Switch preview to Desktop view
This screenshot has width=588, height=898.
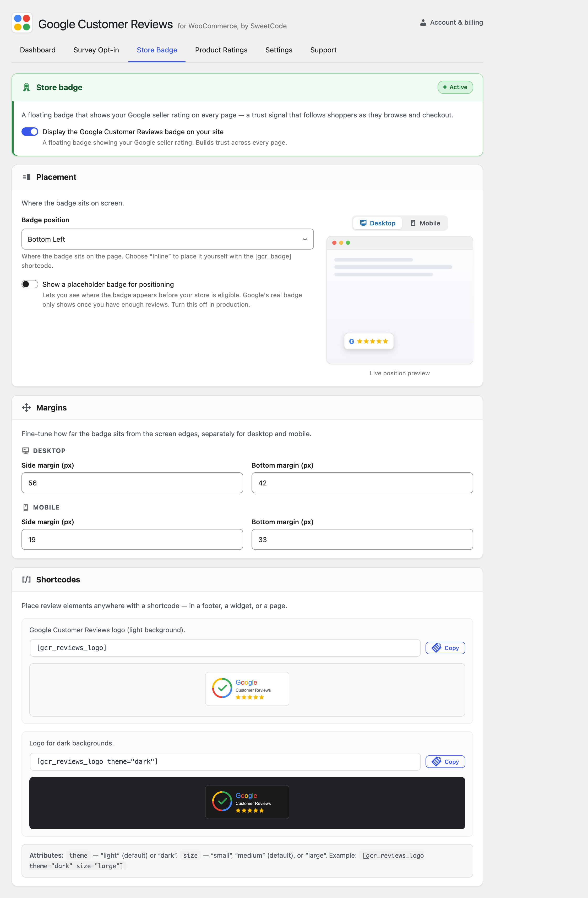378,223
